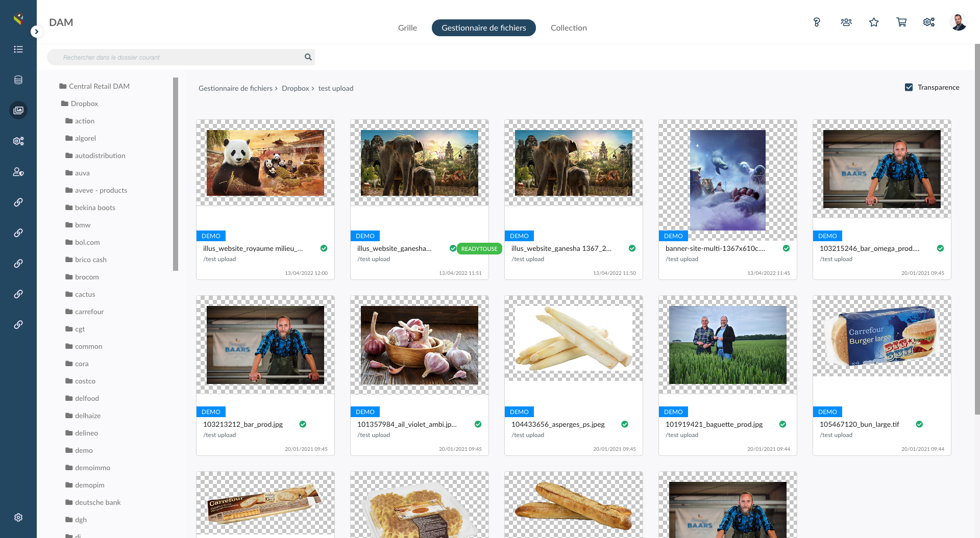
Task: Open the garlic bowl thumbnail
Action: point(420,345)
